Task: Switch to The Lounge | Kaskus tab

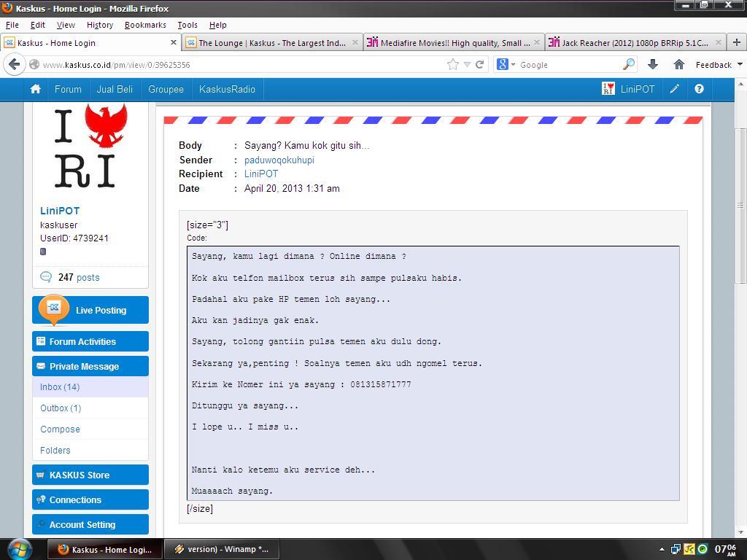Action: 272,43
